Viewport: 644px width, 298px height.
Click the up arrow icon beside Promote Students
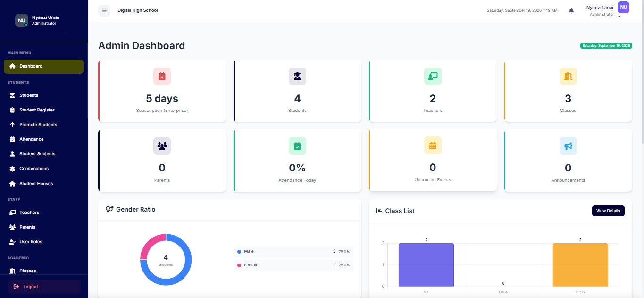12,125
